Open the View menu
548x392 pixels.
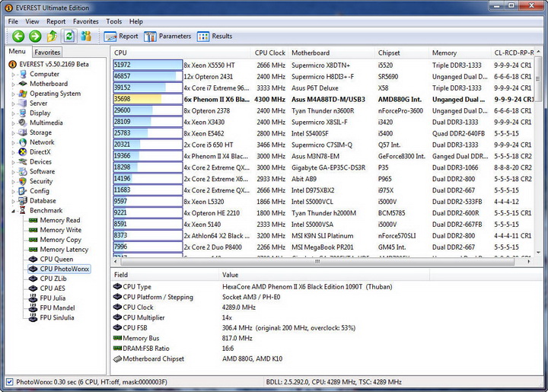click(x=32, y=21)
